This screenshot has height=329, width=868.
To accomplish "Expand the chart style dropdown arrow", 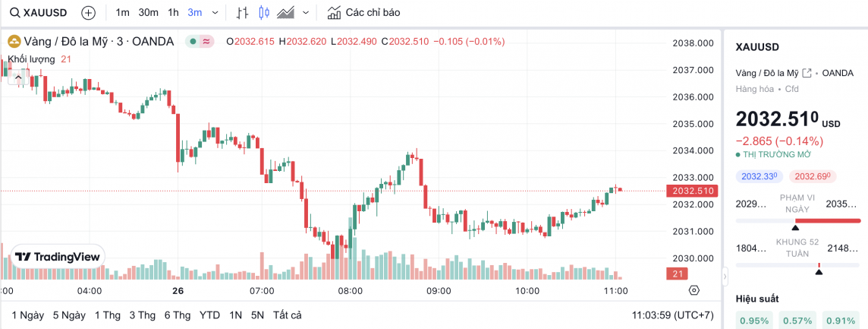I will (x=306, y=13).
